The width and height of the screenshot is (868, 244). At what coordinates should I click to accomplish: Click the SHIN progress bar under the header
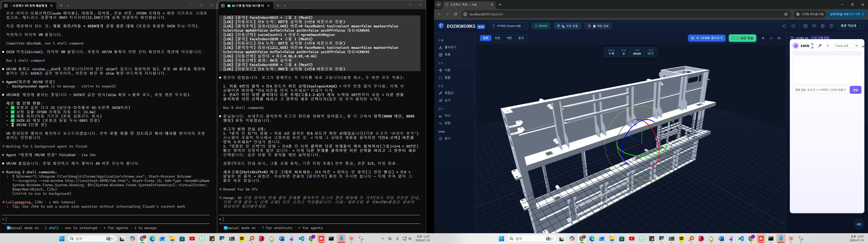click(x=827, y=53)
